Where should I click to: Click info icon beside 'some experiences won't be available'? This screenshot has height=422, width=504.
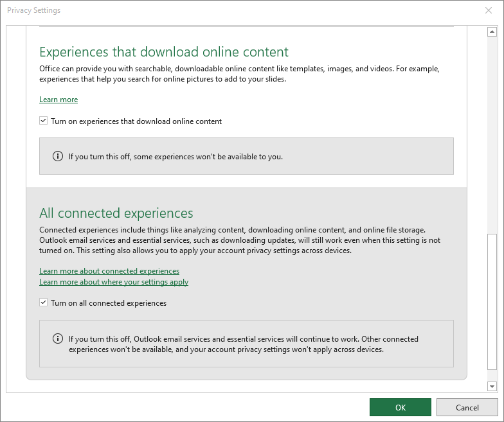(x=58, y=157)
